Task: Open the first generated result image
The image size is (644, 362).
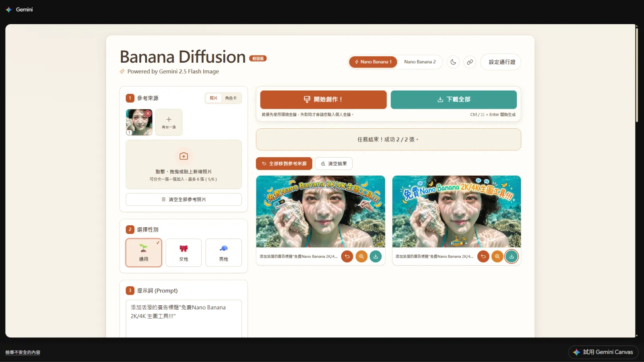Action: [320, 212]
